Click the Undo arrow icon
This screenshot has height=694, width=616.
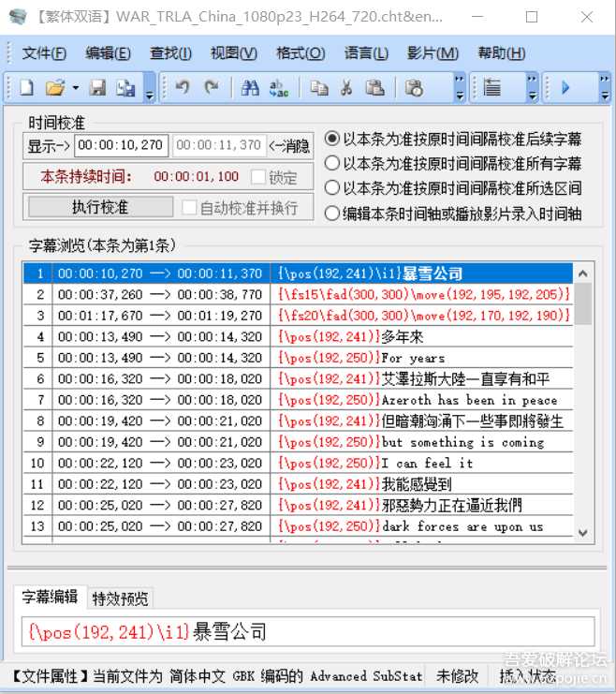point(183,88)
